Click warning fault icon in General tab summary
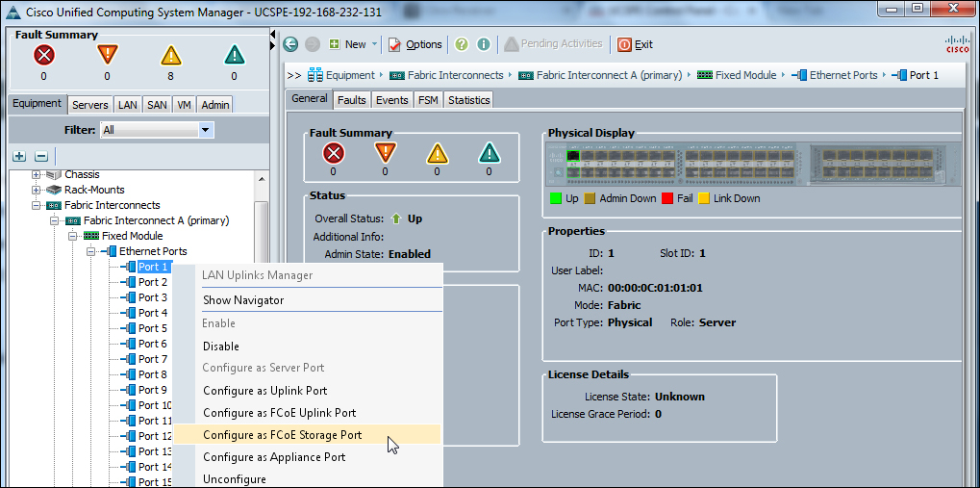 (489, 153)
